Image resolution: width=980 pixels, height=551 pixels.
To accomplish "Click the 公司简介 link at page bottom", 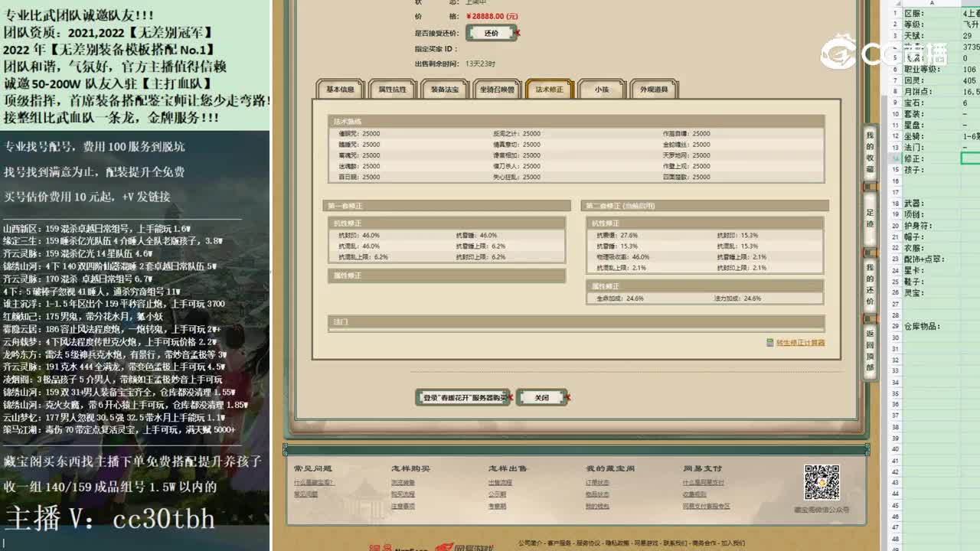I will (531, 543).
